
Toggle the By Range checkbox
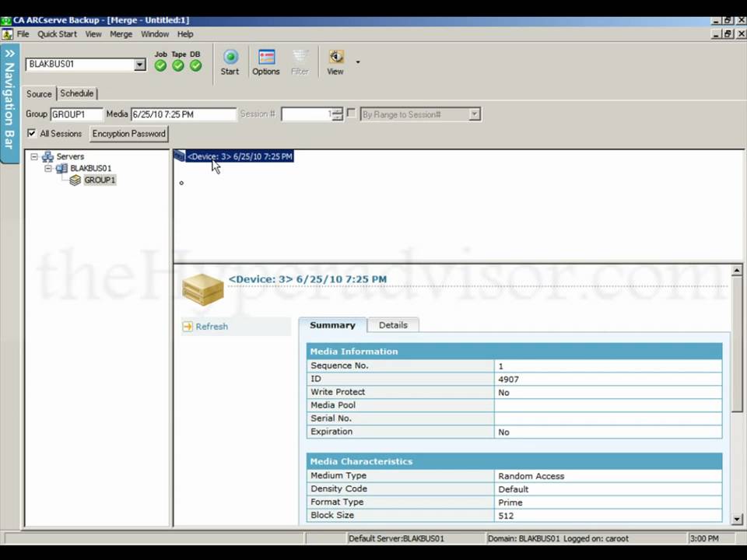352,114
